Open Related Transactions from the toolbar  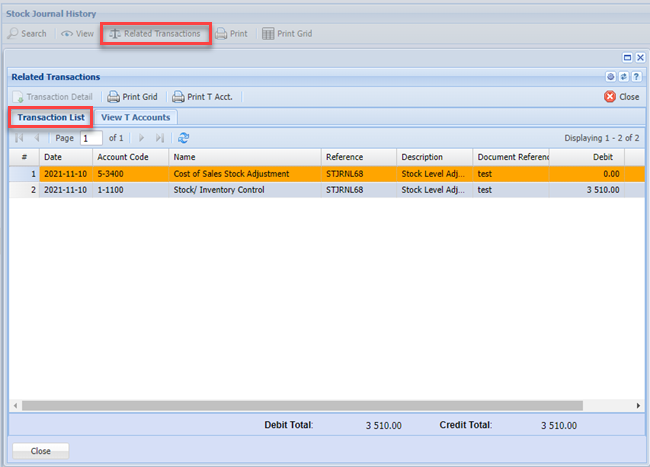pos(154,34)
